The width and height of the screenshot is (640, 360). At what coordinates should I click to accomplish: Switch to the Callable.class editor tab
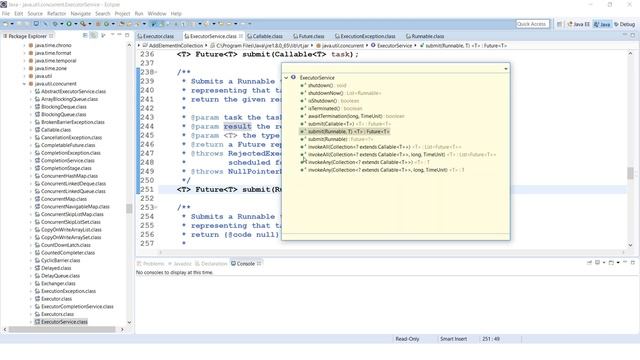(x=265, y=36)
